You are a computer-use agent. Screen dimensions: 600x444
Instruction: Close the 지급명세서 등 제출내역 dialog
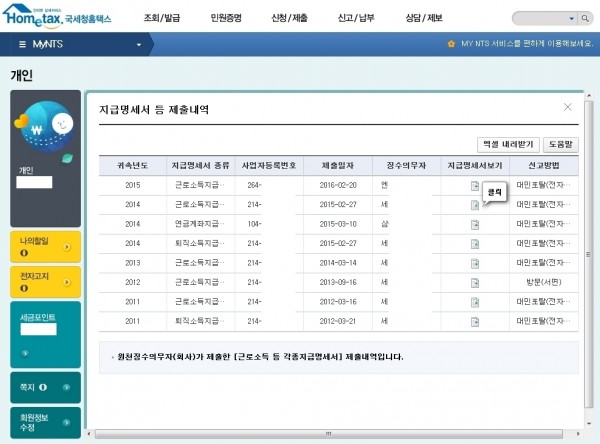coord(568,107)
